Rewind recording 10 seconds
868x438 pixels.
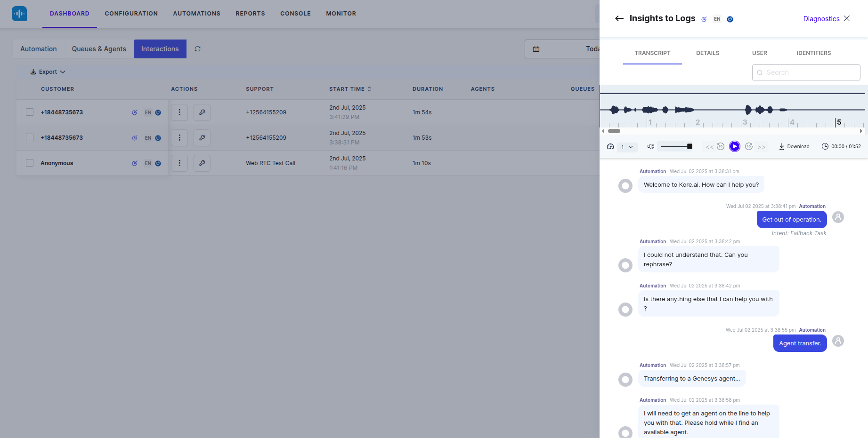click(721, 147)
